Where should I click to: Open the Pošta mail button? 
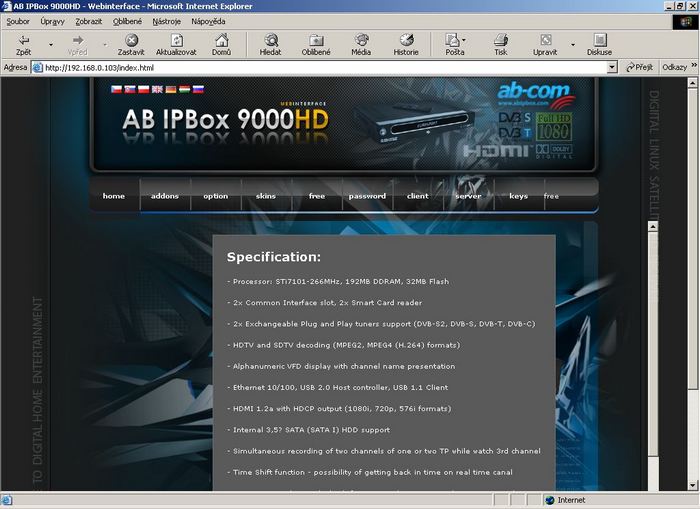[x=455, y=45]
